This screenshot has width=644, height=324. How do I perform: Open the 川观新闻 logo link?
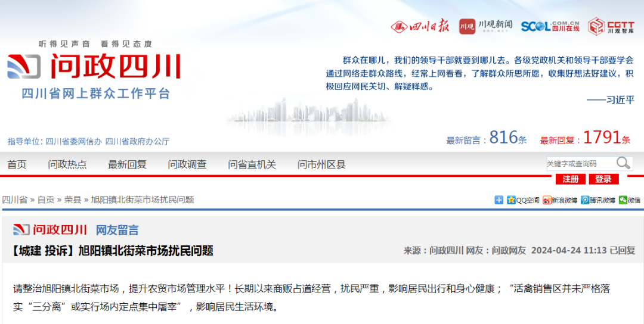click(485, 26)
